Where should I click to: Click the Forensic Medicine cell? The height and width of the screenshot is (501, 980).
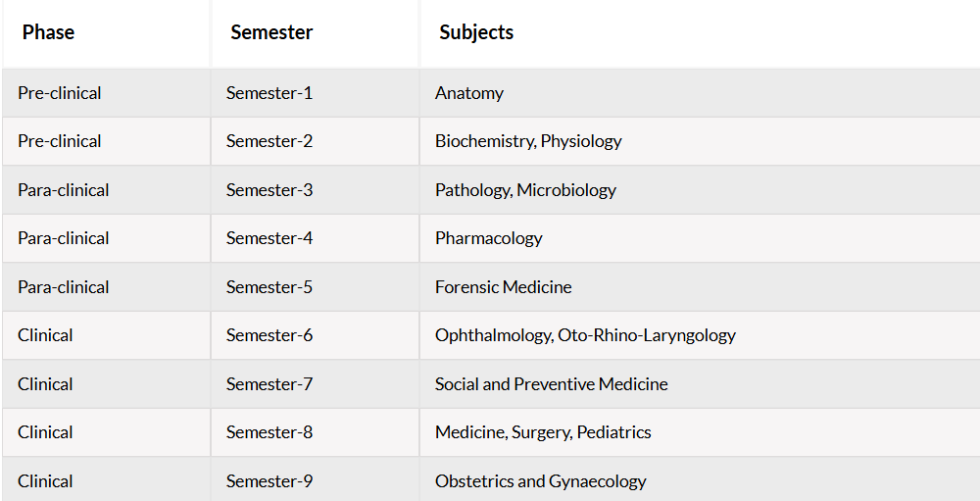coord(700,286)
